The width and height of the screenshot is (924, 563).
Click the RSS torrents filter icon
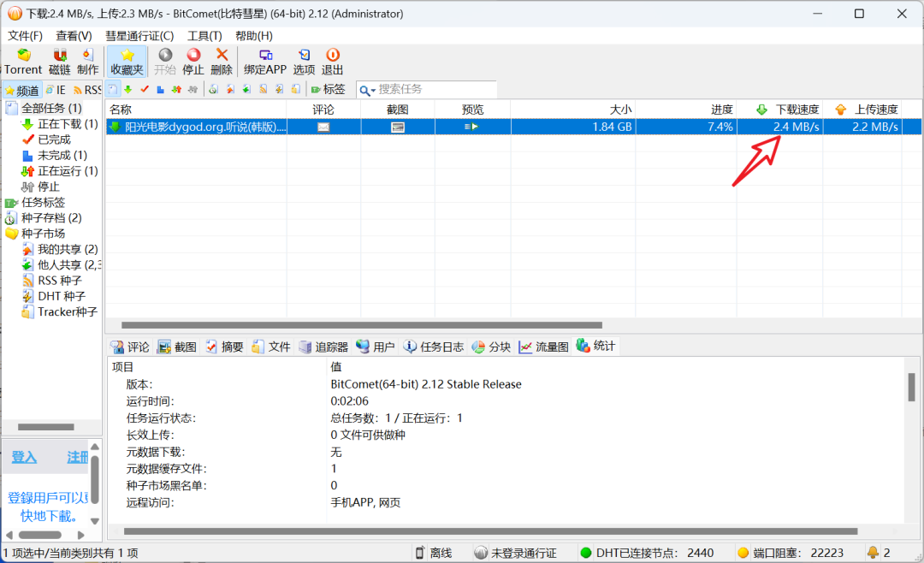pos(263,90)
